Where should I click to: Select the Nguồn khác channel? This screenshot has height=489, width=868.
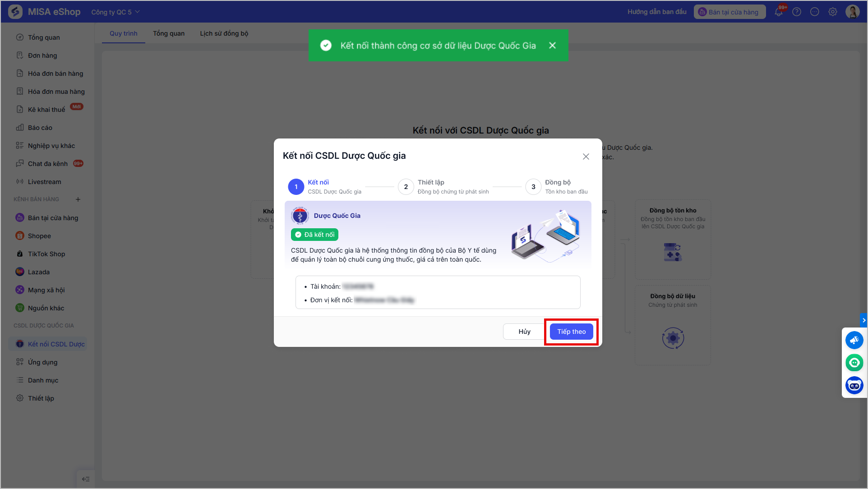(46, 308)
